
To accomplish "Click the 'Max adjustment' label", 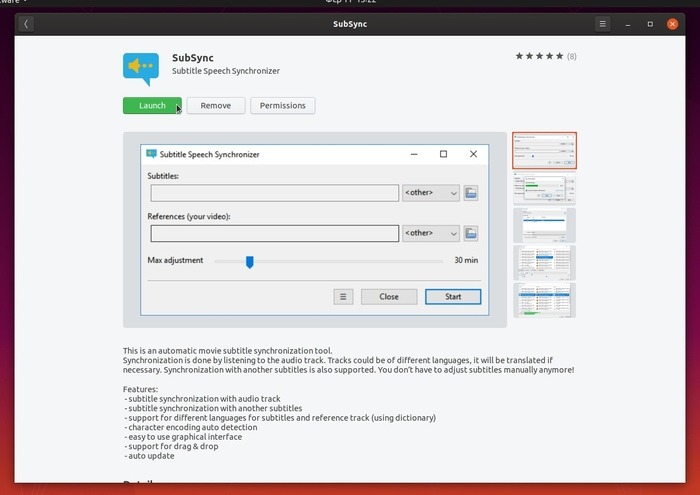I will (175, 260).
